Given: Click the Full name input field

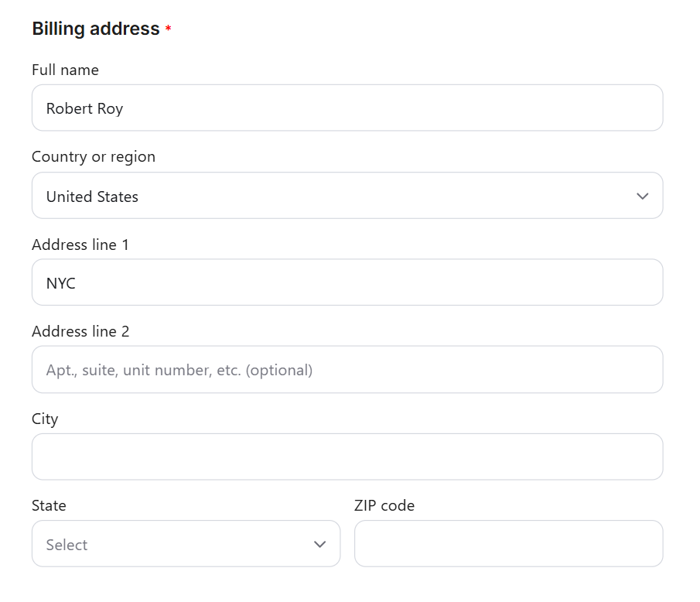Looking at the screenshot, I should 347,108.
